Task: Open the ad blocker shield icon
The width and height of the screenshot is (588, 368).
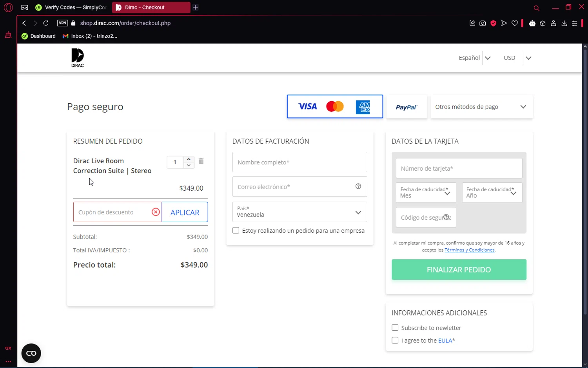Action: pyautogui.click(x=493, y=23)
